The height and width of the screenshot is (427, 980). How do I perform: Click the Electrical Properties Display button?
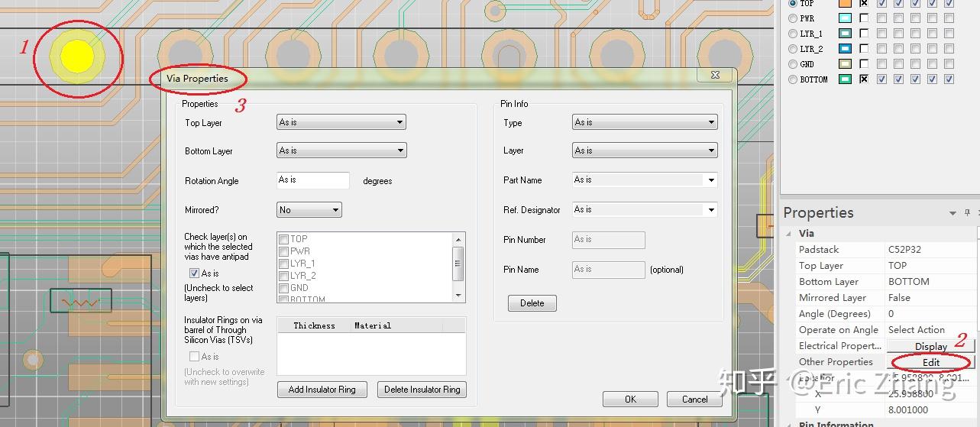coord(930,346)
